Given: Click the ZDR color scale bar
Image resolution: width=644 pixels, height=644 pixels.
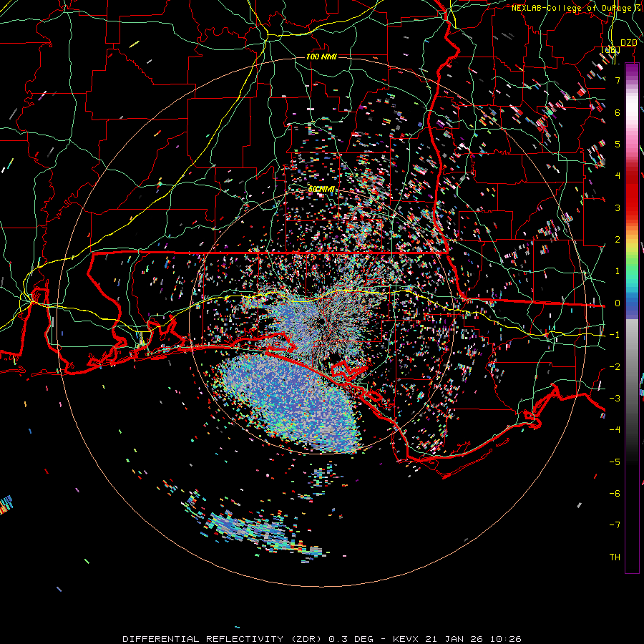Looking at the screenshot, I should (x=632, y=318).
